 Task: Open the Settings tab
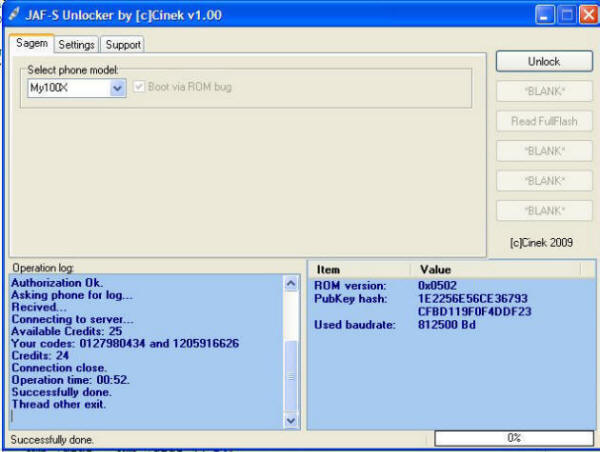[x=77, y=44]
